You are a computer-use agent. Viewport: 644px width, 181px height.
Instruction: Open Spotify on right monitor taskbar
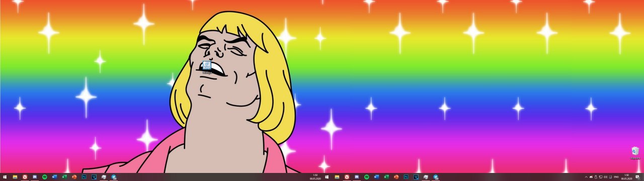tap(367, 177)
